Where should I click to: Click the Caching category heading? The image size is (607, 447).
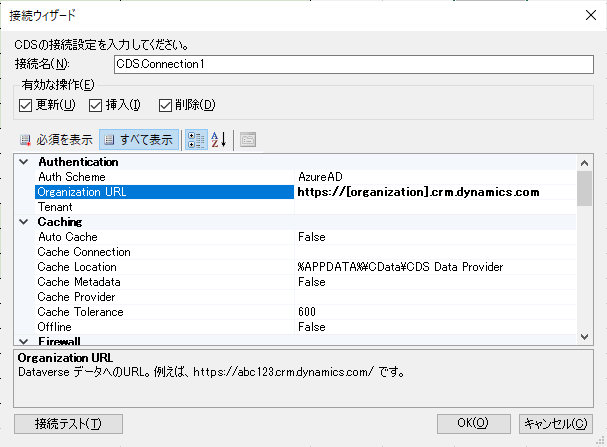pyautogui.click(x=60, y=222)
